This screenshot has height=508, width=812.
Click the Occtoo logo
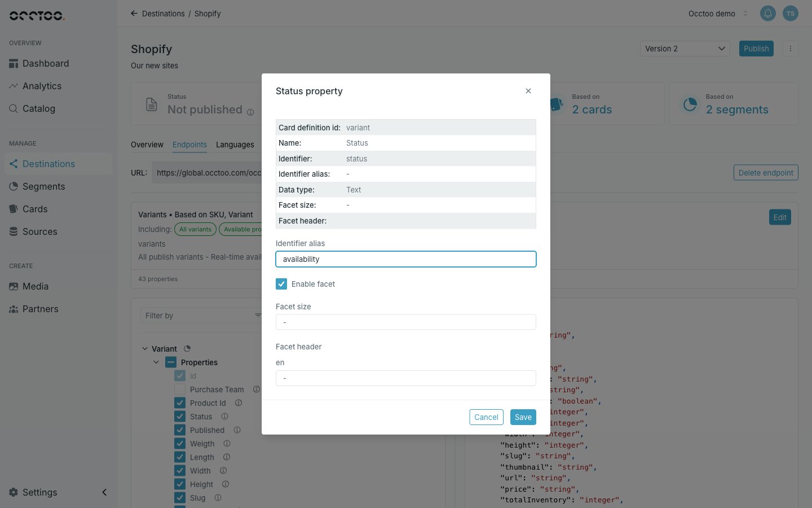[x=37, y=16]
